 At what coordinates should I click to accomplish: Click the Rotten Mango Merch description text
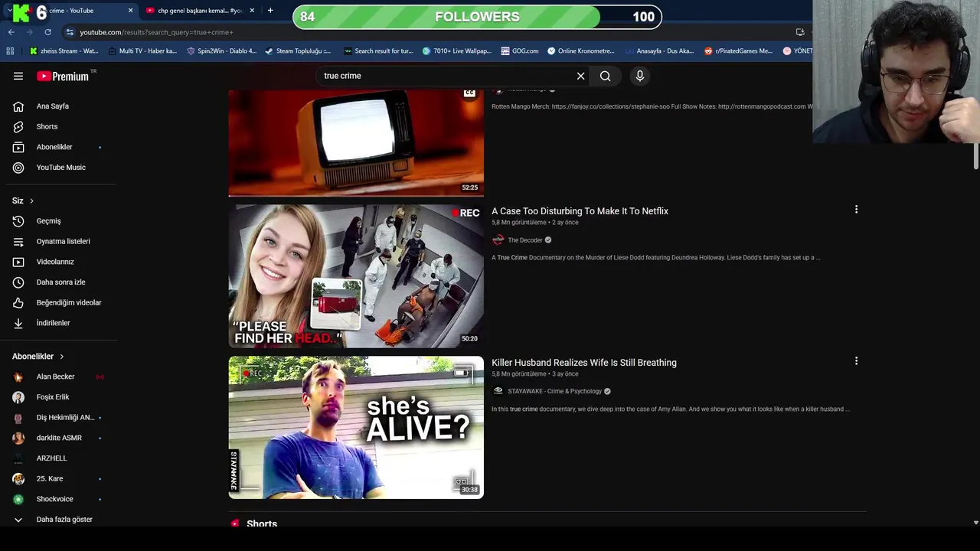652,106
